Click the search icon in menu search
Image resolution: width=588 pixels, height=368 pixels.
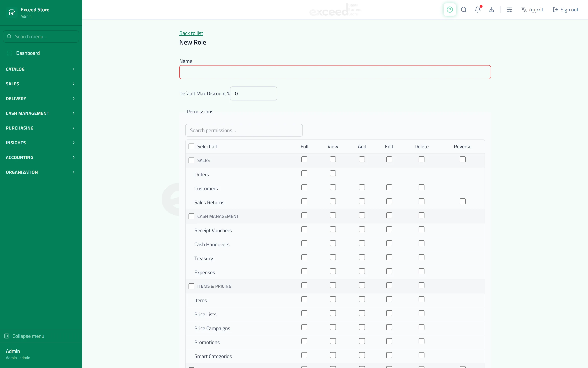[x=9, y=36]
